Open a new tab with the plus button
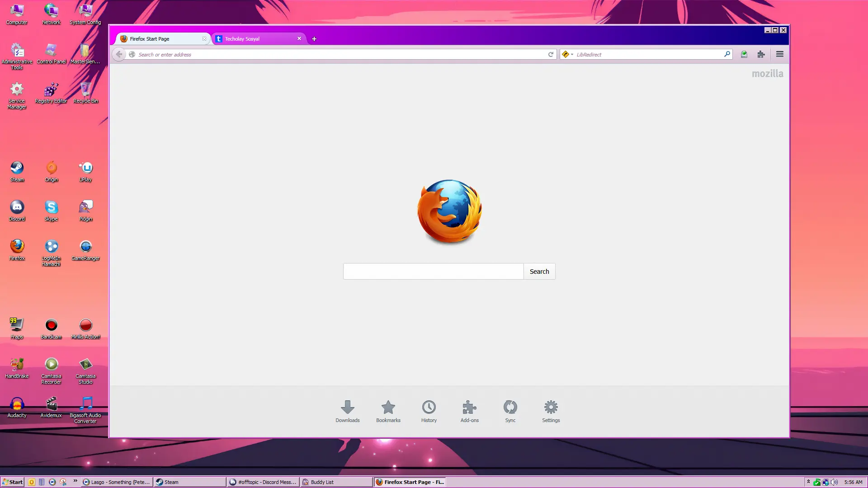Screen dimensions: 868x488 [x=314, y=39]
